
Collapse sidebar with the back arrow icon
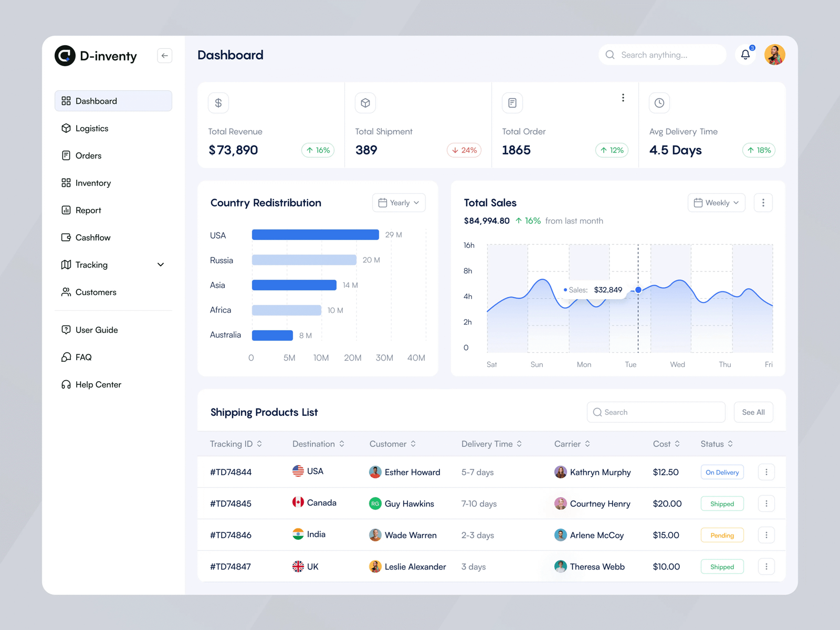(x=164, y=56)
